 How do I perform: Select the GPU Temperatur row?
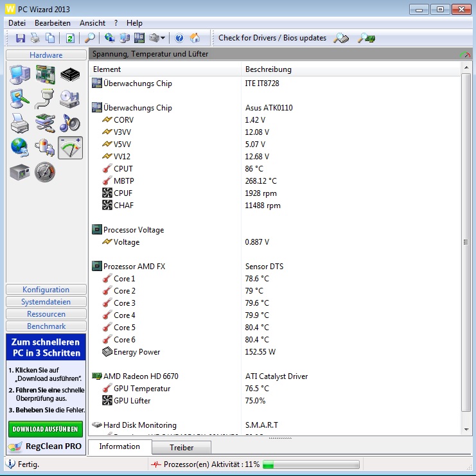[275, 389]
